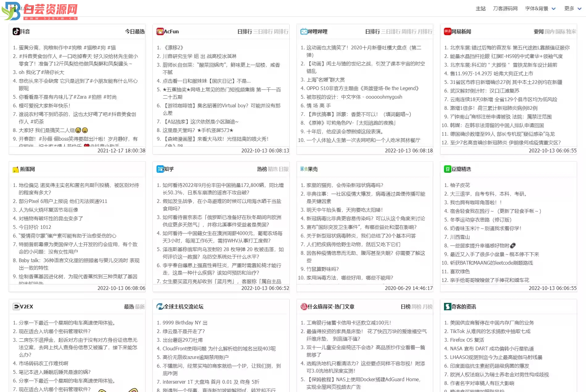
Task: Open V2EX item 市场转码农工作难找啊
Action: pos(44,363)
